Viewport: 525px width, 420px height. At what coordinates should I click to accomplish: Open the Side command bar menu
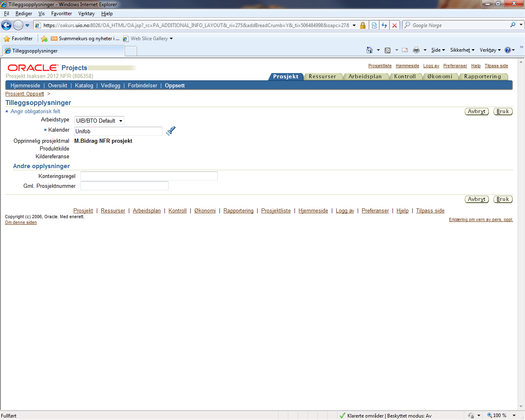438,50
